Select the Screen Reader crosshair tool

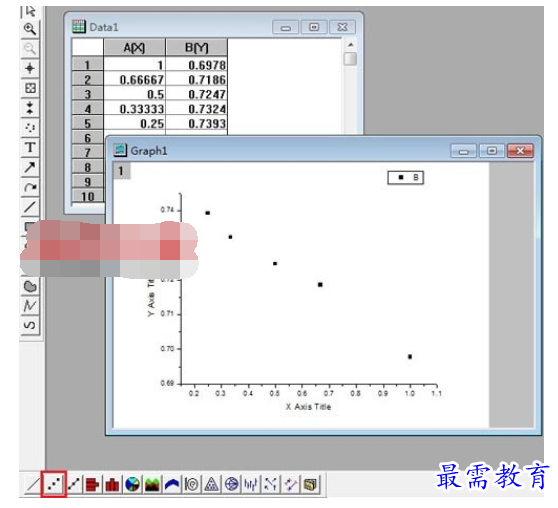(x=30, y=68)
